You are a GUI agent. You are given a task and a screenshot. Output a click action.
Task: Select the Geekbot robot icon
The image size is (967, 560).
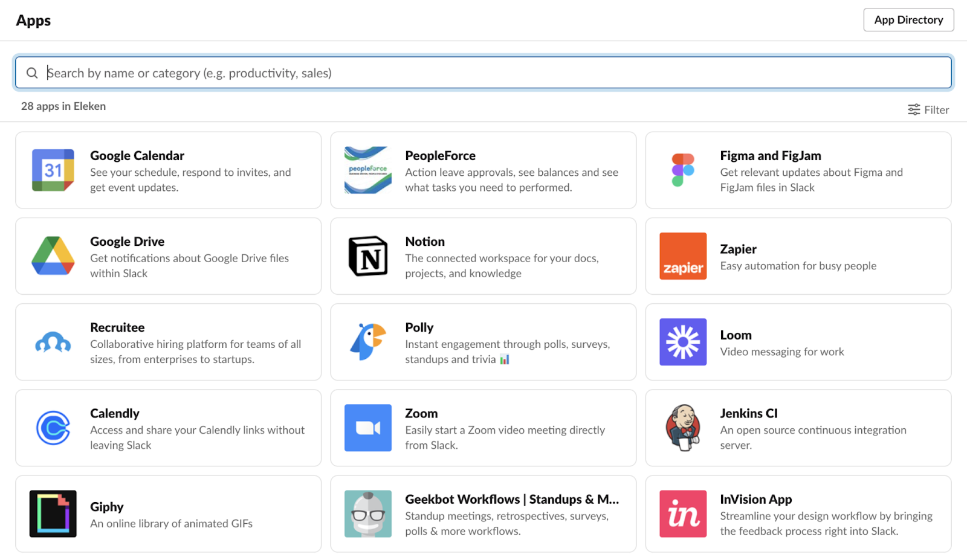point(368,513)
